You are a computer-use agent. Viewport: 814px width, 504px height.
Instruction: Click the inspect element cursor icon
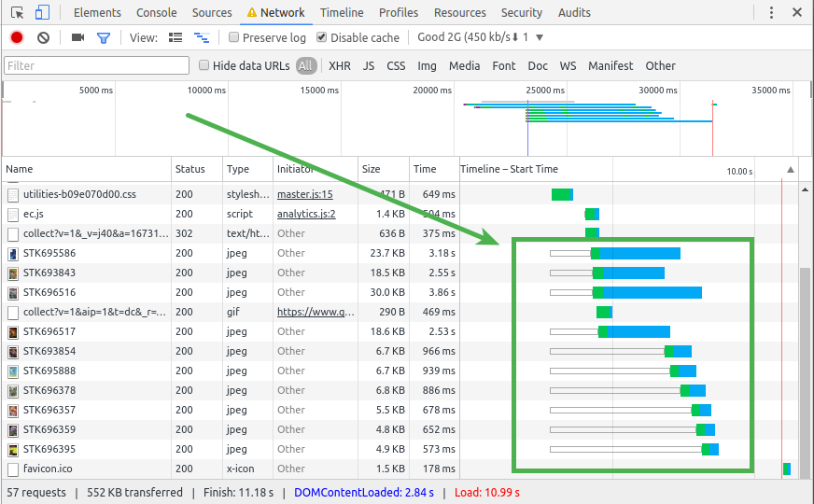(18, 13)
